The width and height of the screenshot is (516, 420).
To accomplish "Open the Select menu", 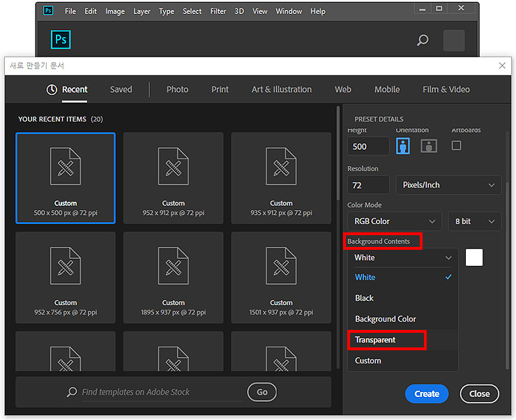I will tap(192, 11).
